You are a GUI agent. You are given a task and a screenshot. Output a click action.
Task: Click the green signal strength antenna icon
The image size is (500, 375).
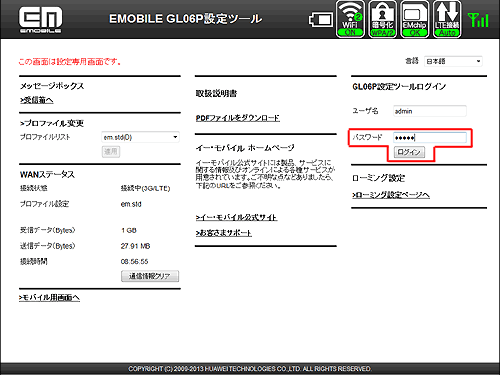[478, 20]
